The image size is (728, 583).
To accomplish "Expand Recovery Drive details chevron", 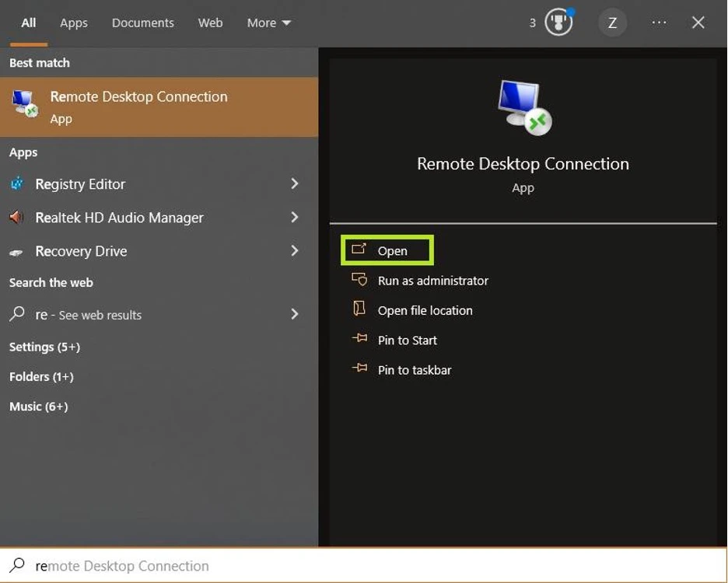I will coord(294,250).
